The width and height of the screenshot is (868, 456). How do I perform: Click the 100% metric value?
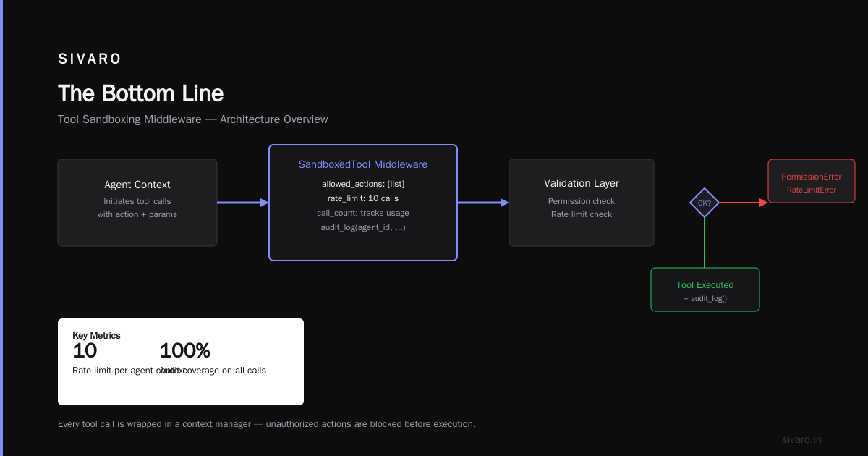[184, 351]
